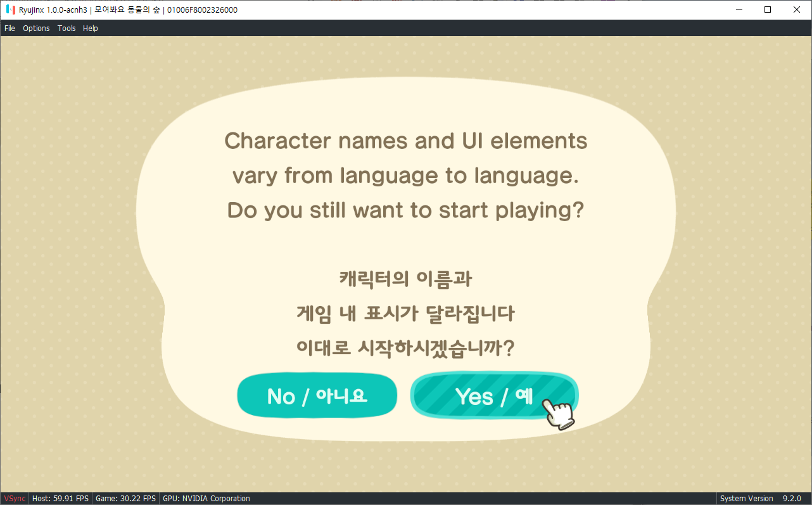Close the Ryujinx window
The image size is (812, 505).
coord(797,10)
